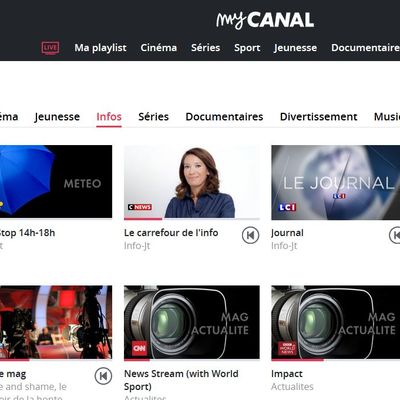
Task: Click Info-Jt label under Journal
Action: (x=284, y=246)
